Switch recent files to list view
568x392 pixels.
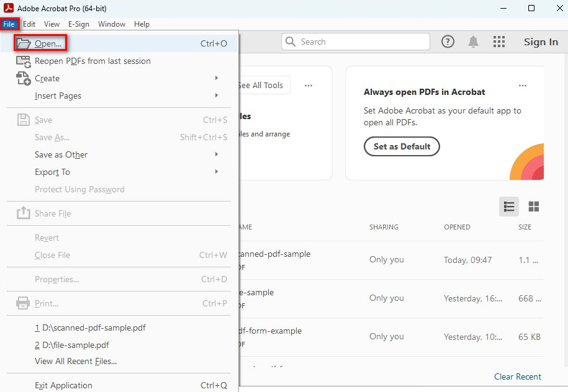point(509,207)
